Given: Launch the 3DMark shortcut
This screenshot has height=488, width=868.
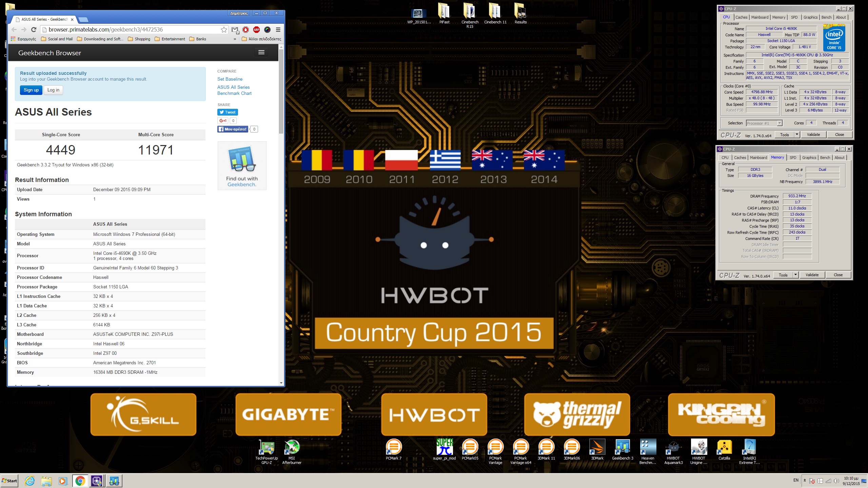Looking at the screenshot, I should point(597,450).
